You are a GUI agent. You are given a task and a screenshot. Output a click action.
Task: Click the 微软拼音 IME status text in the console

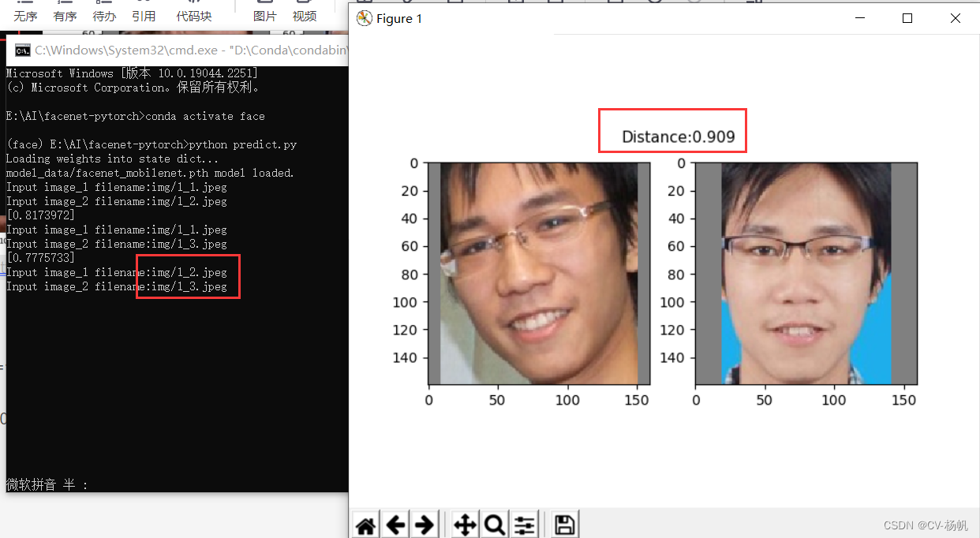(47, 484)
